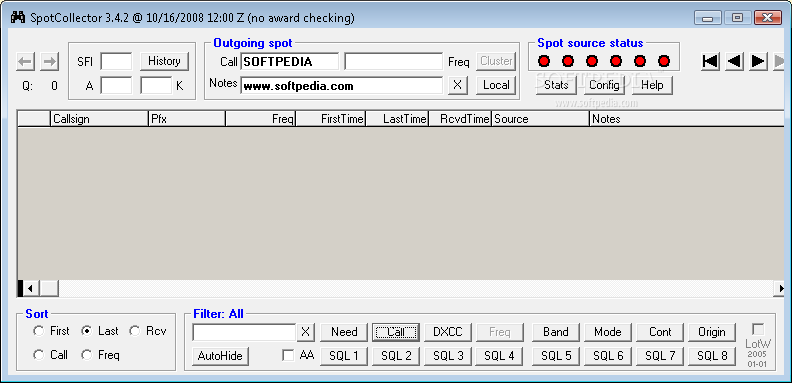Open the Config button
Viewport: 792px width, 383px height.
click(604, 85)
